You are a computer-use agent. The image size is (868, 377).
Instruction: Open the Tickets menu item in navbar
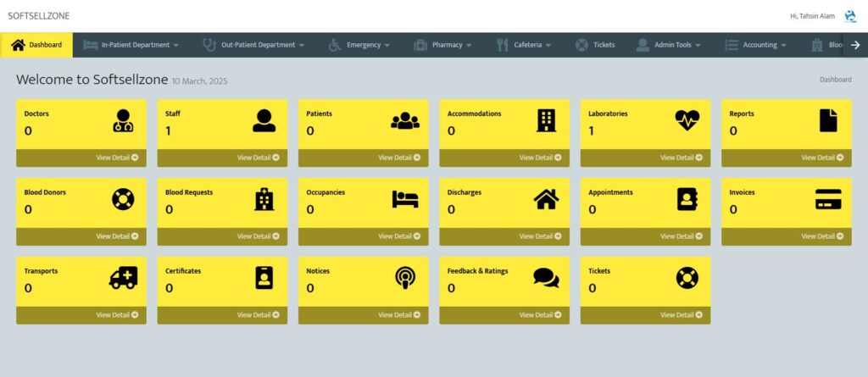[595, 45]
